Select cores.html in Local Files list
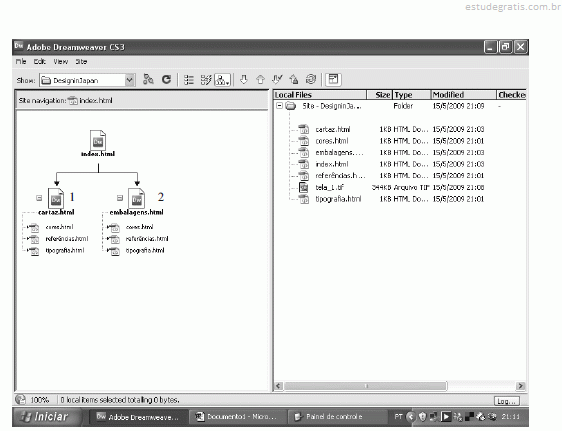Viewport: 562px width, 431px height. pyautogui.click(x=332, y=141)
